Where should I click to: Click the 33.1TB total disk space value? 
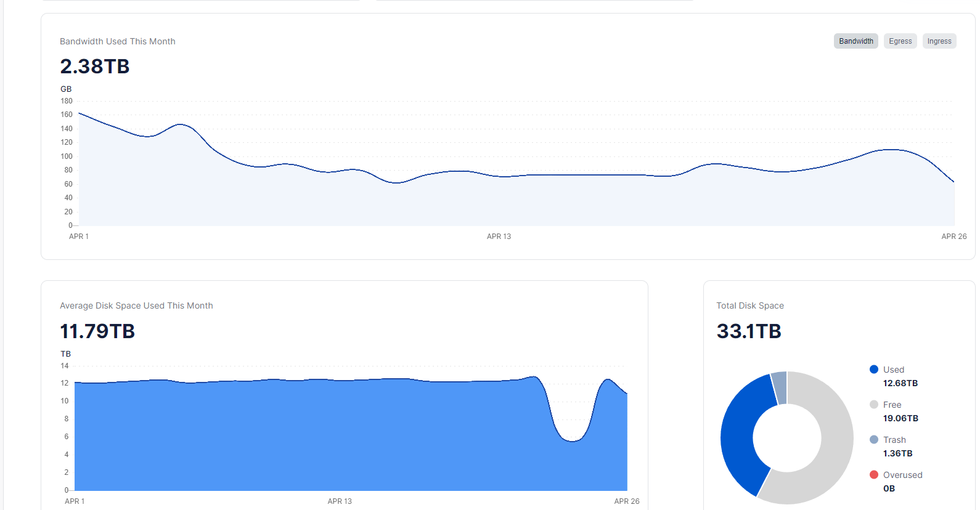pos(749,331)
